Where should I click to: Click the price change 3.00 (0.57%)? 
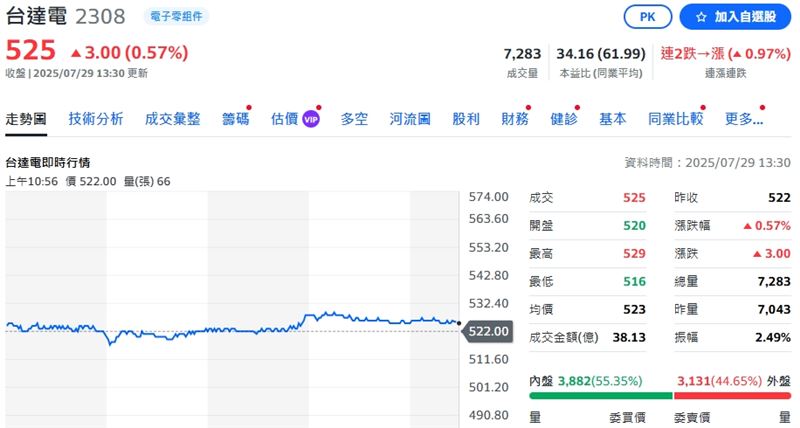click(x=130, y=53)
